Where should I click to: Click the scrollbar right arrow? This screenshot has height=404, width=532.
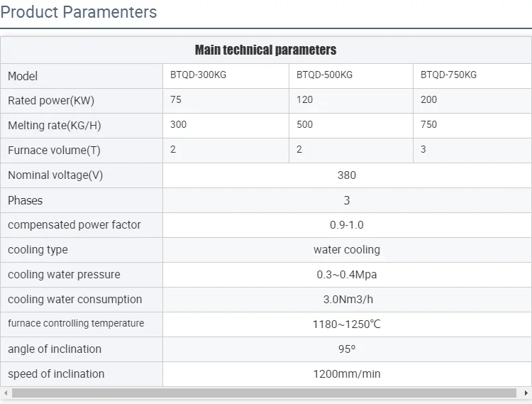526,393
